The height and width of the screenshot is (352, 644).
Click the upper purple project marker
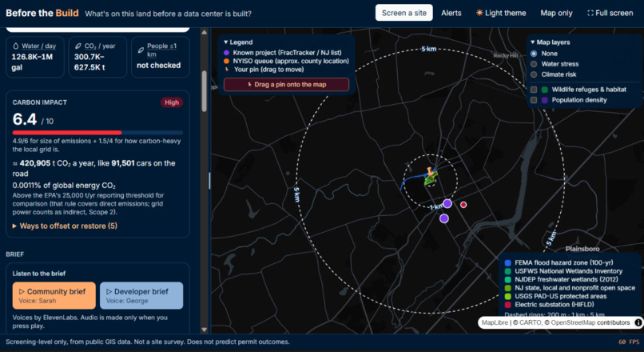[x=447, y=203]
